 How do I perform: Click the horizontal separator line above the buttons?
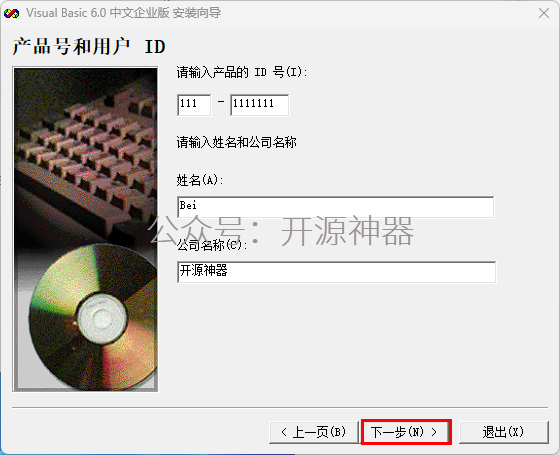280,407
